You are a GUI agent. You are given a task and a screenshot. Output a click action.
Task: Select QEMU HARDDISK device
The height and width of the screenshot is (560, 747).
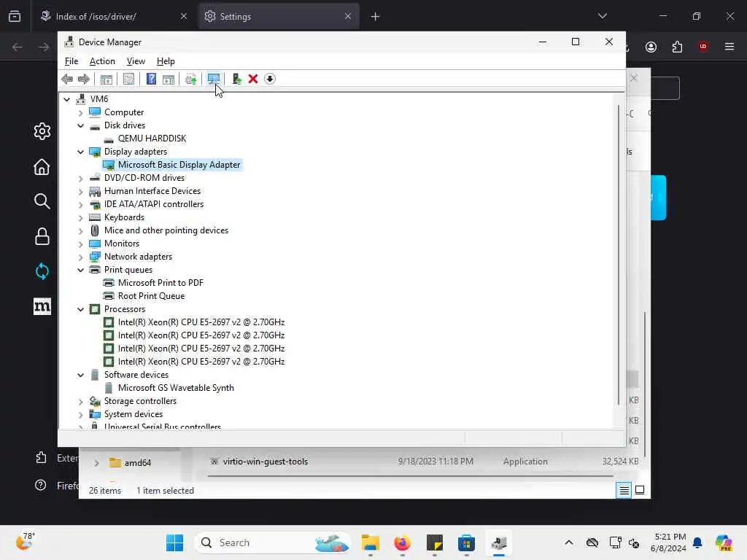click(x=152, y=139)
